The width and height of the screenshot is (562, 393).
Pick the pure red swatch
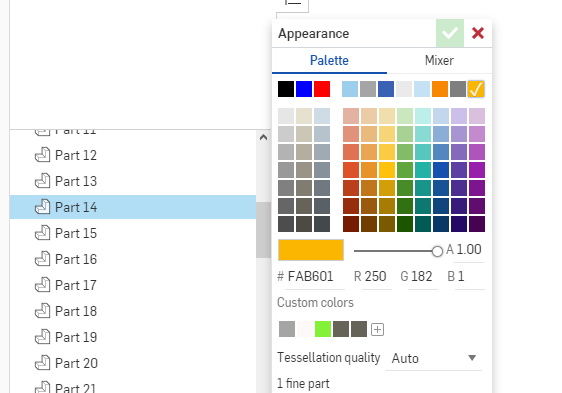[x=322, y=89]
